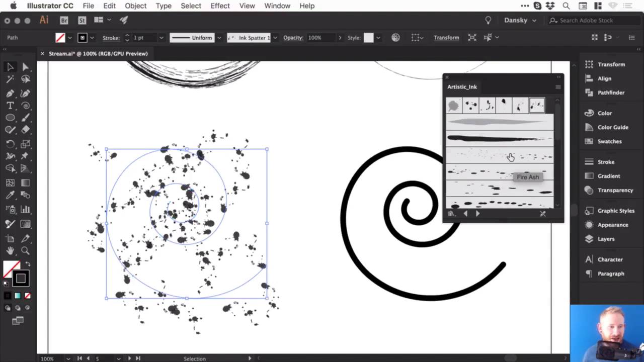Open the Select menu
Screen dimensions: 644x362
(x=191, y=6)
